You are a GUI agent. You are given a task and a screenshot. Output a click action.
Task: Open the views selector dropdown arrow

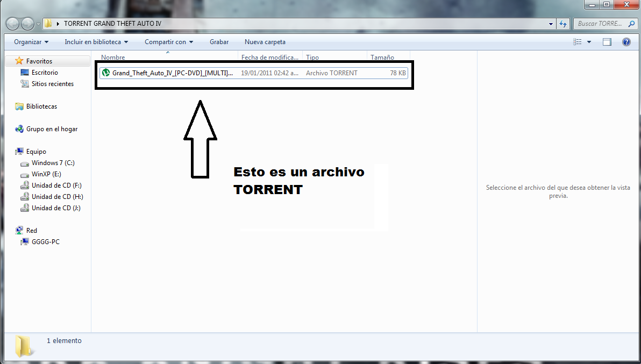589,41
